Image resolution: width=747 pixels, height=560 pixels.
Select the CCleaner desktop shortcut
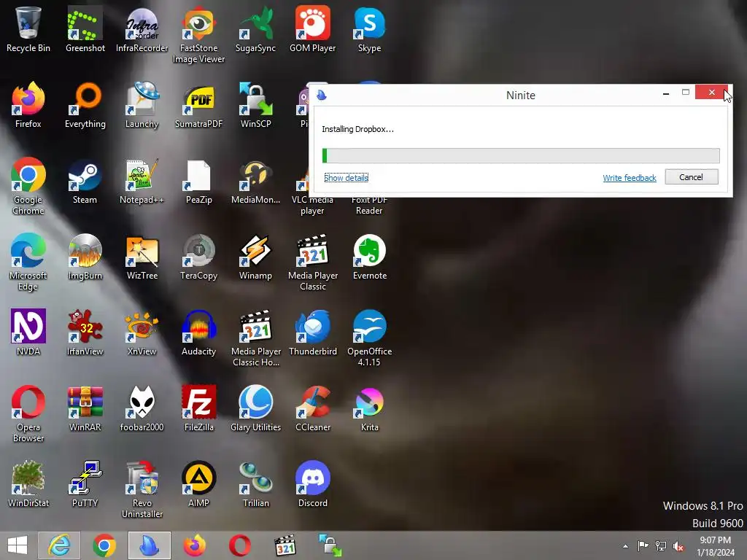tap(312, 408)
